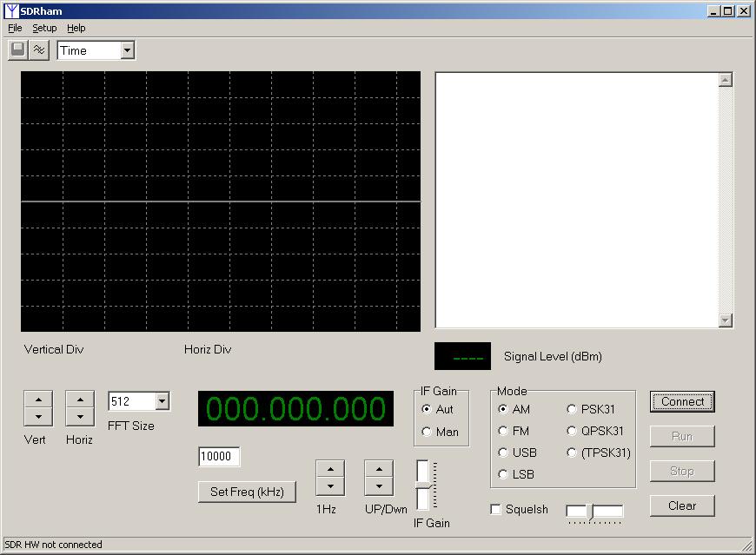Click the save disk icon in toolbar
Screen dimensions: 756x555
click(17, 50)
